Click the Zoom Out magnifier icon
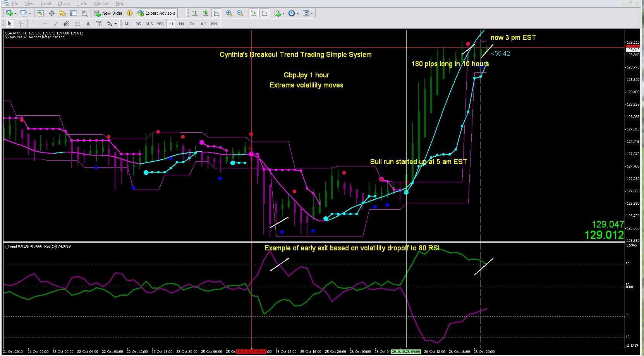 [240, 13]
